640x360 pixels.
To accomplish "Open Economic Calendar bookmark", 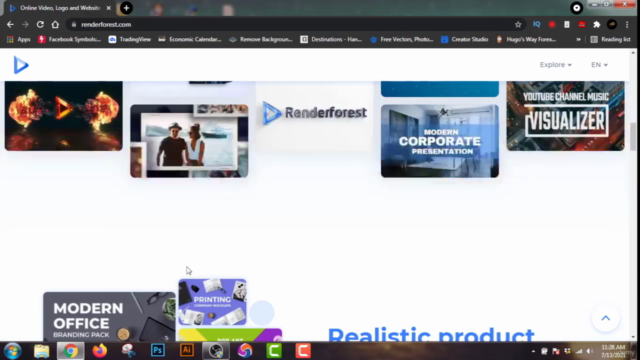I will click(190, 39).
